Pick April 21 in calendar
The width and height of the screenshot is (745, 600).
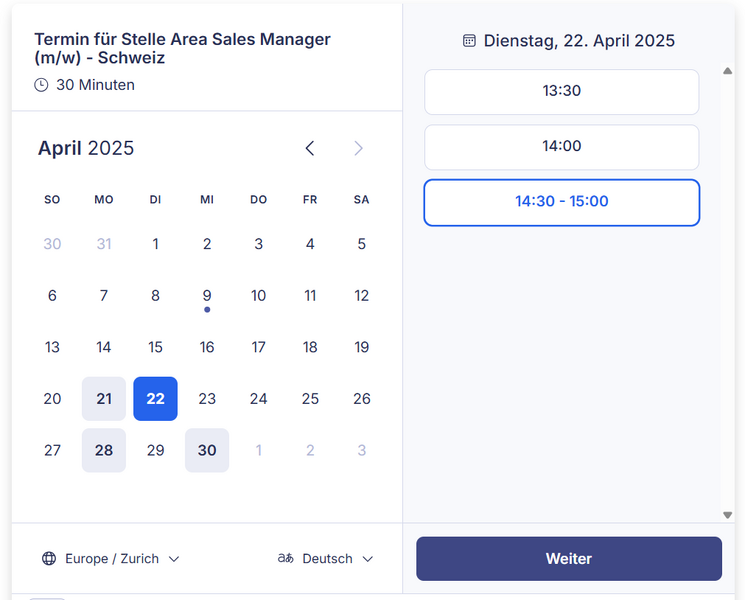[104, 399]
